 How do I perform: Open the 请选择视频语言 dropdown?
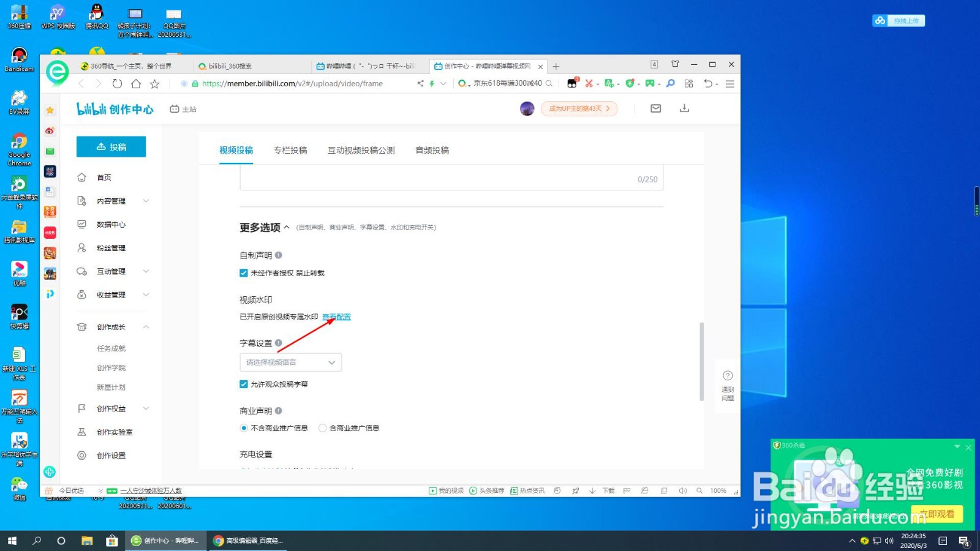click(x=290, y=362)
